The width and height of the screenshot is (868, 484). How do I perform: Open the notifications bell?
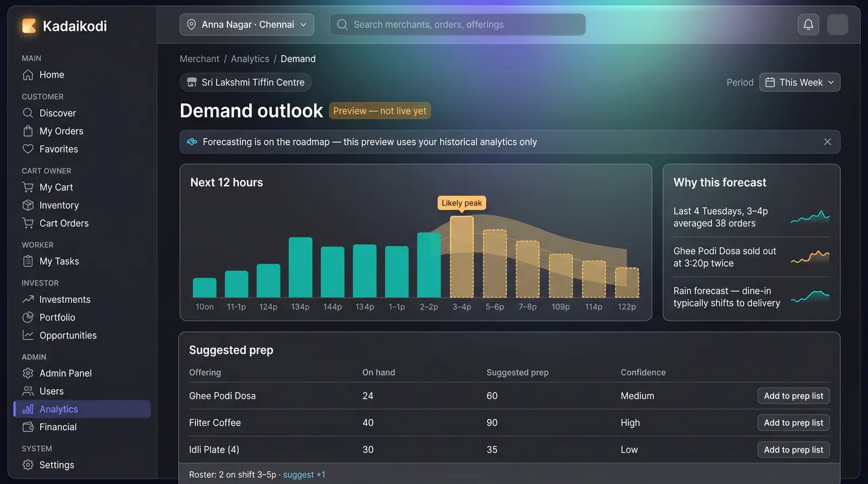[808, 24]
